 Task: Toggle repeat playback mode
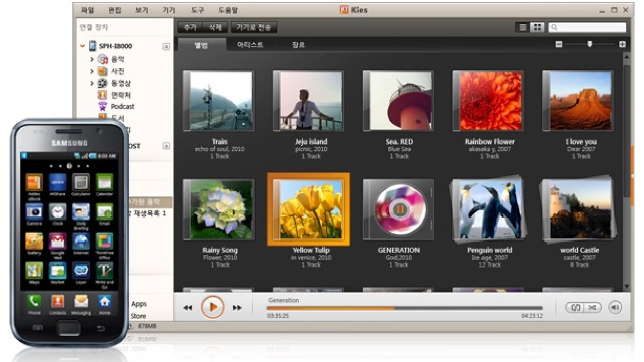[575, 307]
